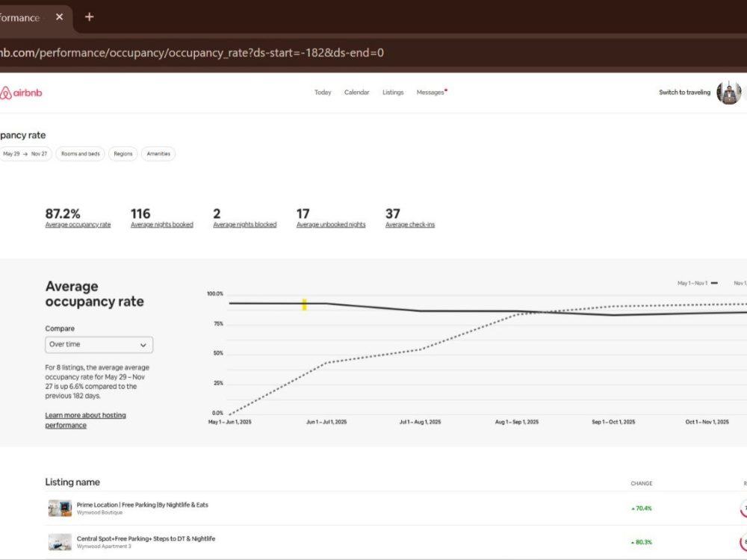The width and height of the screenshot is (747, 560).
Task: Select Average occupancy rate metric
Action: click(x=78, y=225)
